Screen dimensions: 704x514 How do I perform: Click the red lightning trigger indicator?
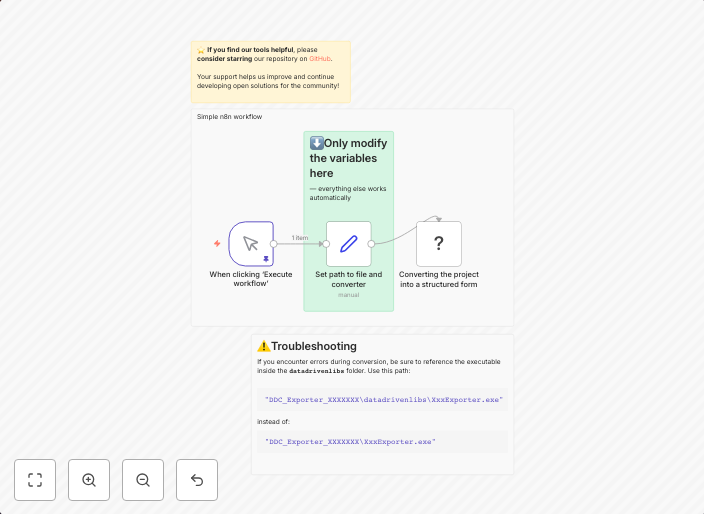point(217,243)
